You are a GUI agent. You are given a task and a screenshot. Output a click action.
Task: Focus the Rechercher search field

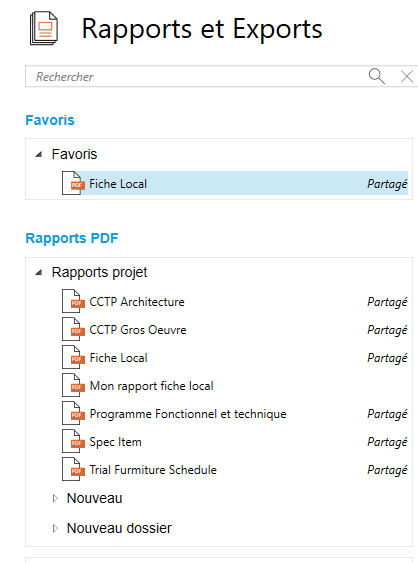(198, 76)
